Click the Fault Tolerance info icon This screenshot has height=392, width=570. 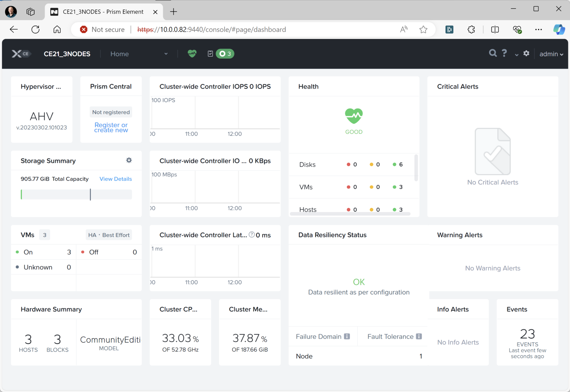419,336
